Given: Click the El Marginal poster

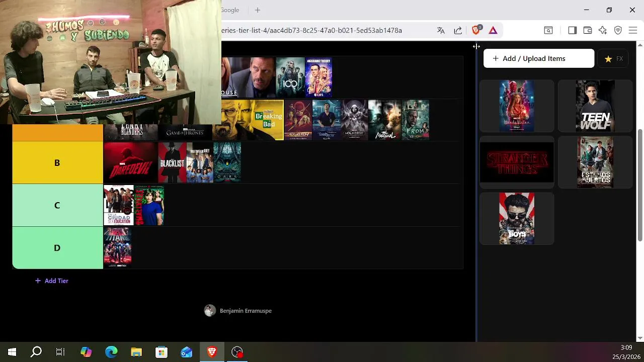Looking at the screenshot, I should [x=384, y=120].
